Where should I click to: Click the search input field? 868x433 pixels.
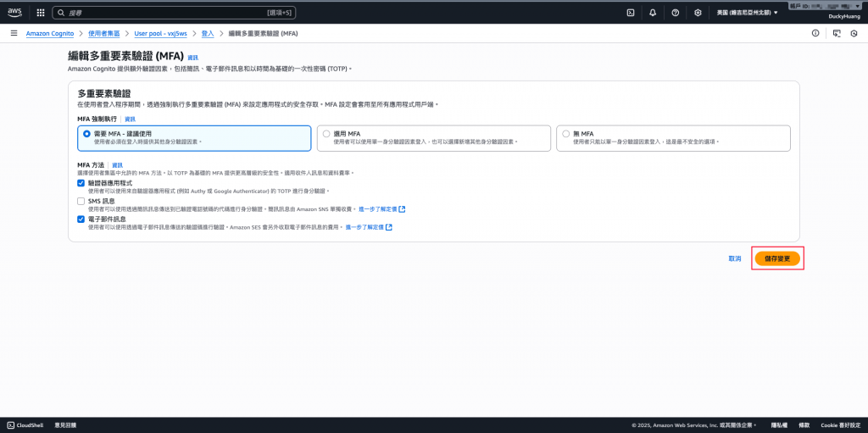pos(174,12)
